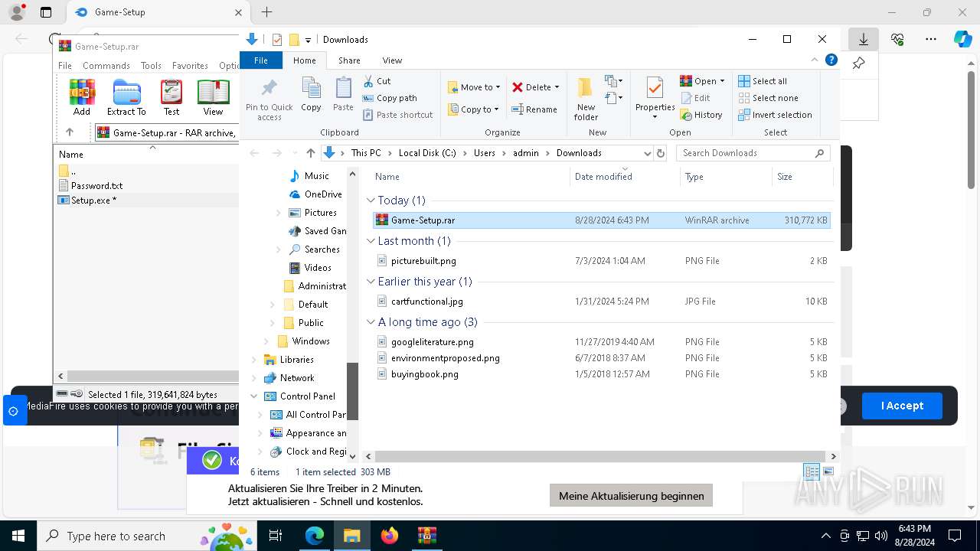Select Game-Setup.rar file
Image resolution: width=980 pixels, height=551 pixels.
click(x=601, y=220)
